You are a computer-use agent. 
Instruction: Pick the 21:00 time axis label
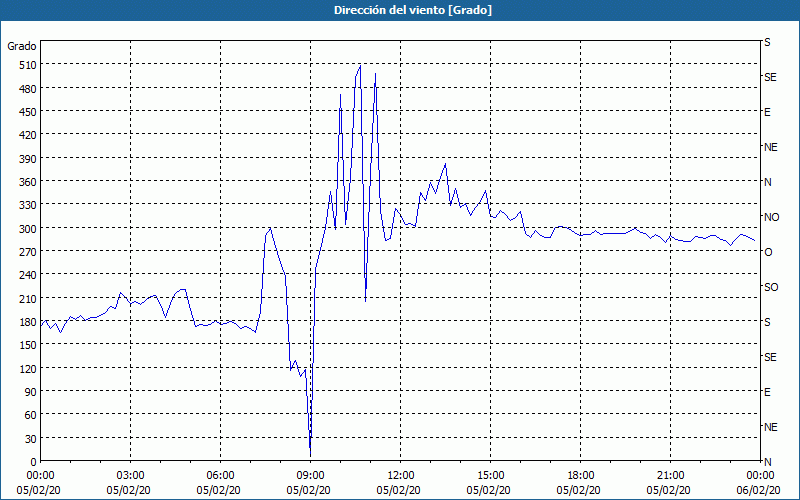(x=670, y=476)
